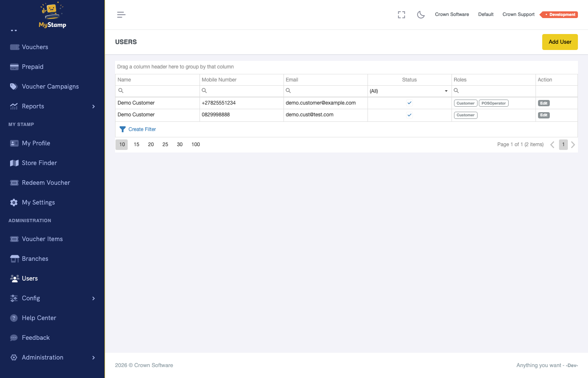Enter fullscreen mode with the expand icon
This screenshot has width=588, height=378.
coord(402,15)
